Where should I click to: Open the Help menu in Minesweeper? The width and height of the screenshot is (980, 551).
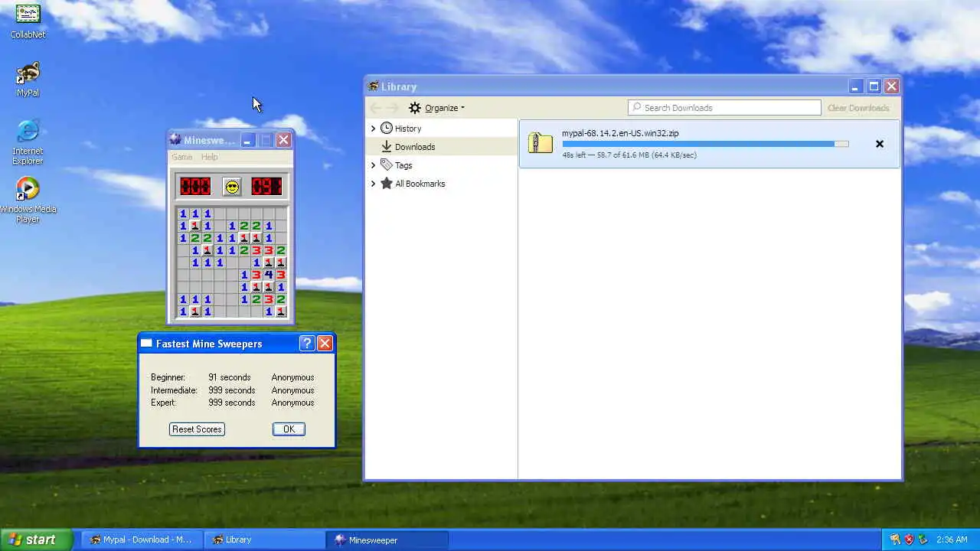(x=210, y=157)
